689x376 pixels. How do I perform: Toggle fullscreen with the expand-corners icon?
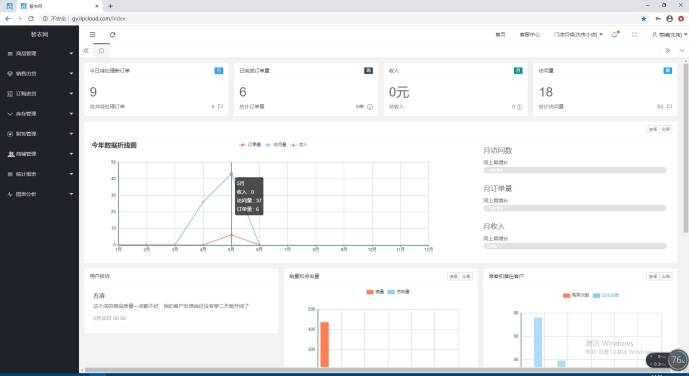[634, 34]
